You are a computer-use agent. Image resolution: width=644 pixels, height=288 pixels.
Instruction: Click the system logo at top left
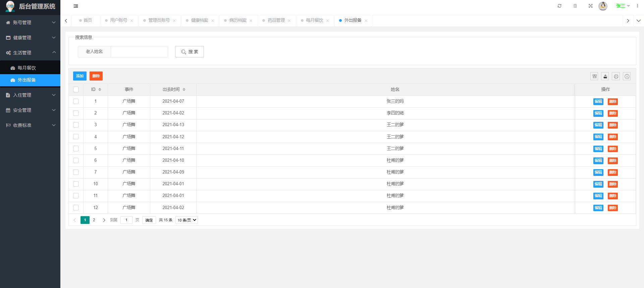coord(10,6)
